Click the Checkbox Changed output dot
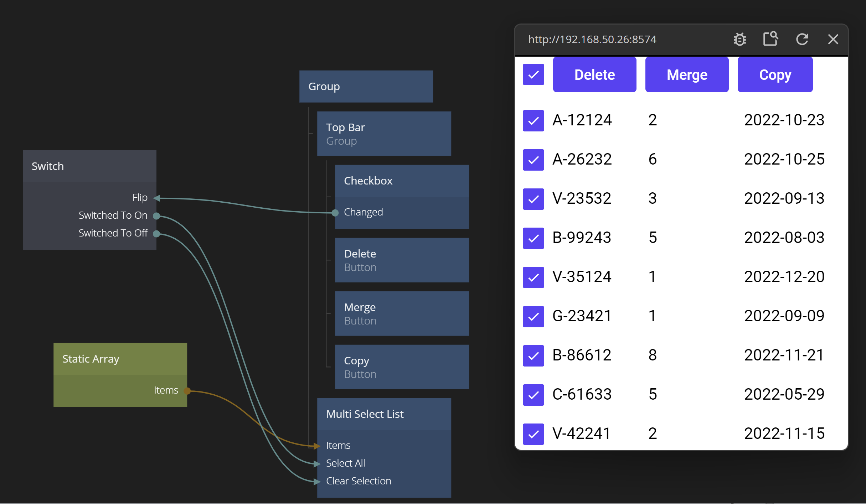 pos(335,213)
